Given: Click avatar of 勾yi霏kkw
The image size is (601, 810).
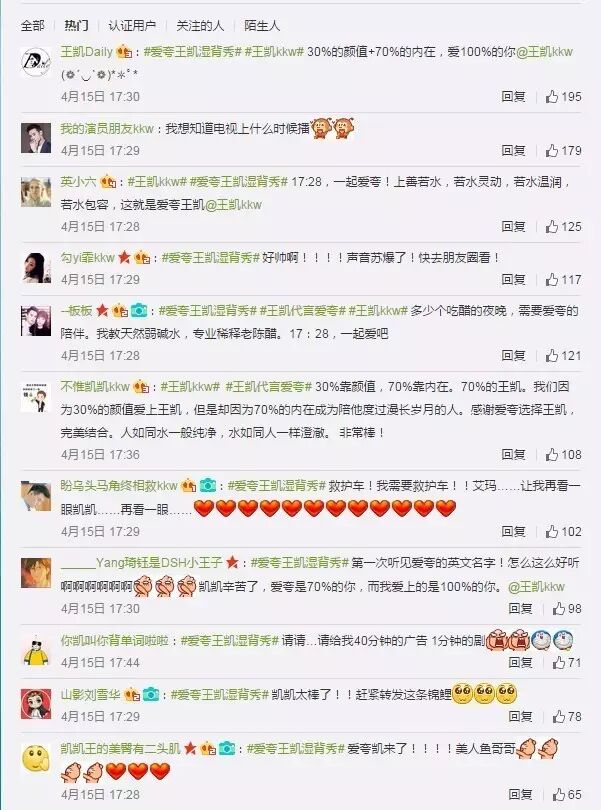Looking at the screenshot, I should 36,267.
